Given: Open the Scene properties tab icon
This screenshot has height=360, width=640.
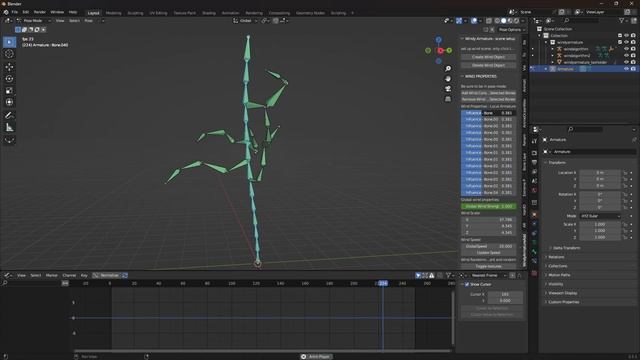Looking at the screenshot, I should (x=534, y=181).
